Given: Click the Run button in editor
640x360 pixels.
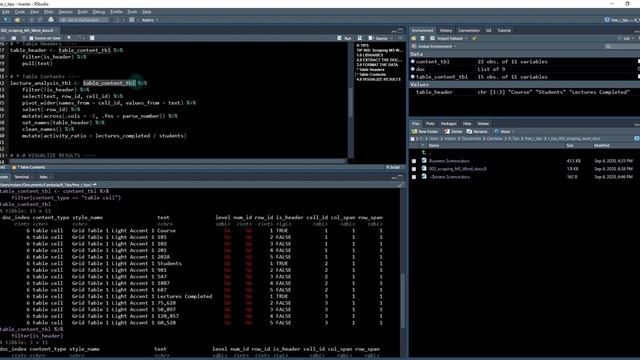Looking at the screenshot, I should click(345, 38).
